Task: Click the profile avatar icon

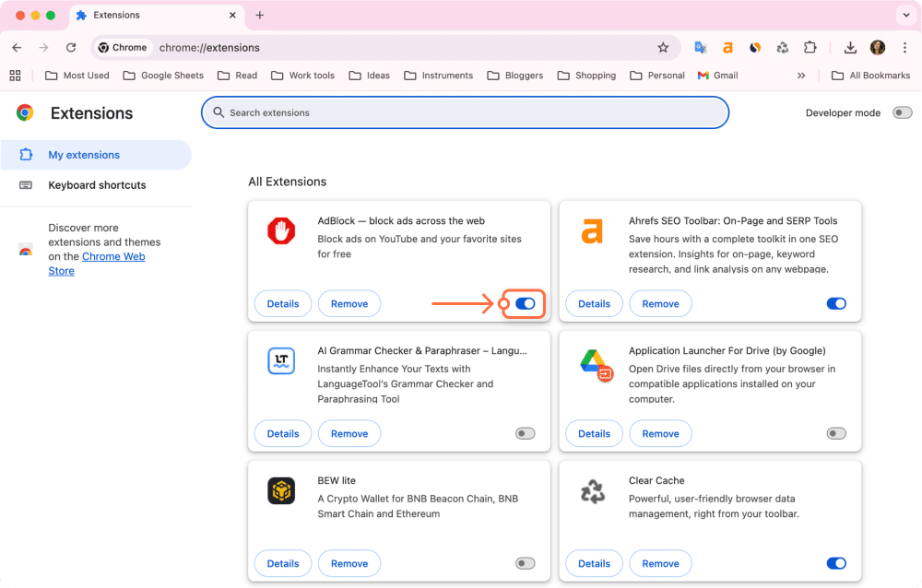Action: [x=878, y=48]
